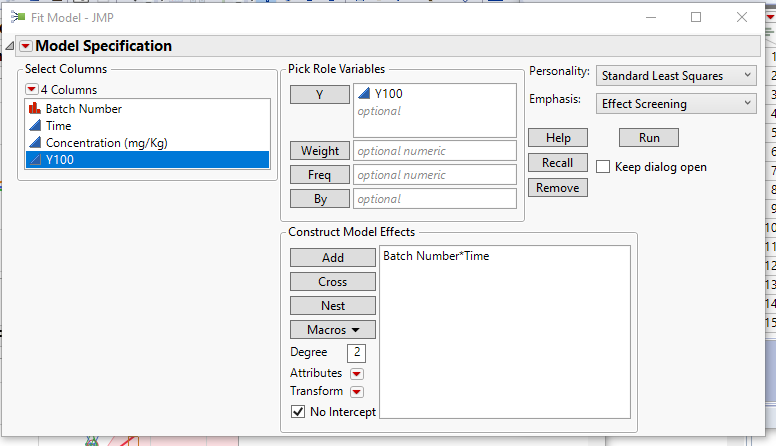Select the Batch Number*Time model effect

coord(436,256)
